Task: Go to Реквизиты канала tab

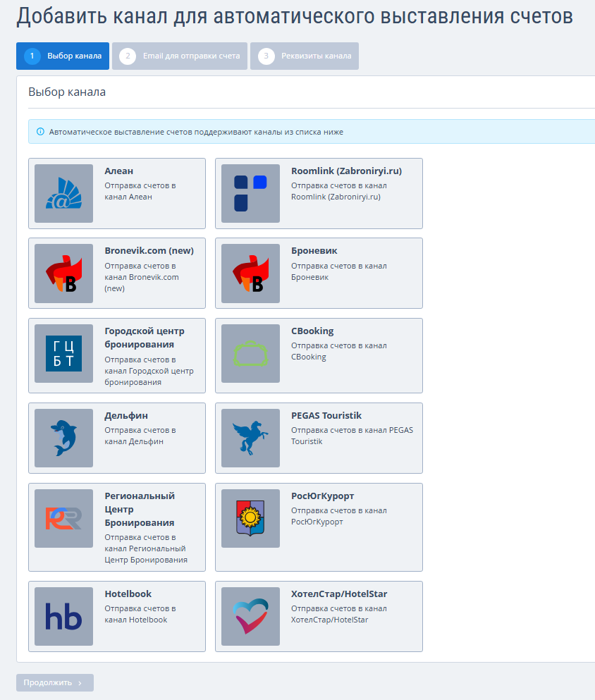Action: (x=305, y=56)
